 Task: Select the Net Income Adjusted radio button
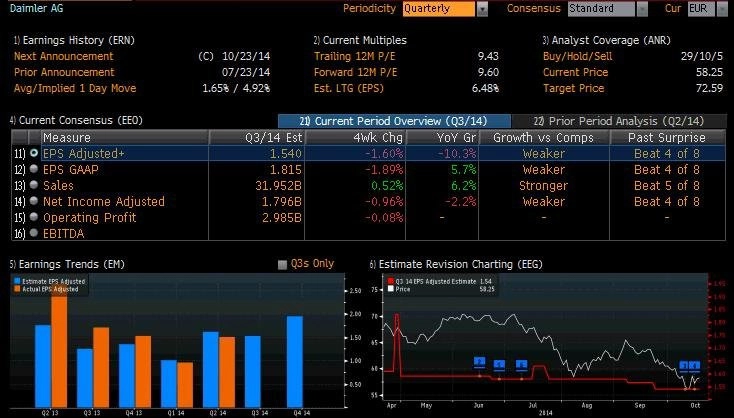click(34, 201)
